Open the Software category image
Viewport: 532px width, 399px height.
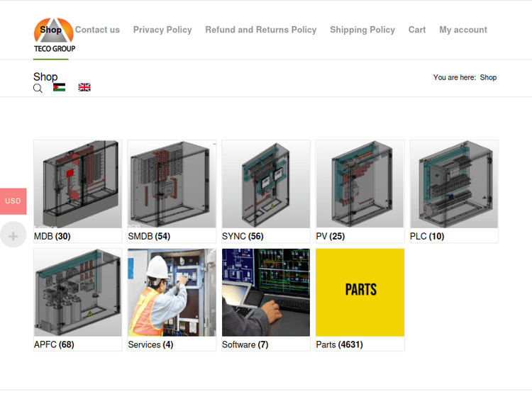pyautogui.click(x=266, y=292)
